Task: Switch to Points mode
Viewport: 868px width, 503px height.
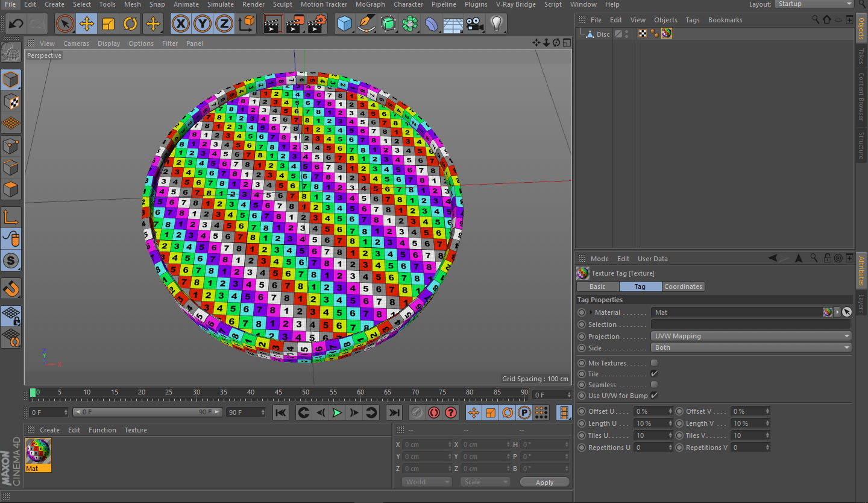Action: tap(11, 145)
